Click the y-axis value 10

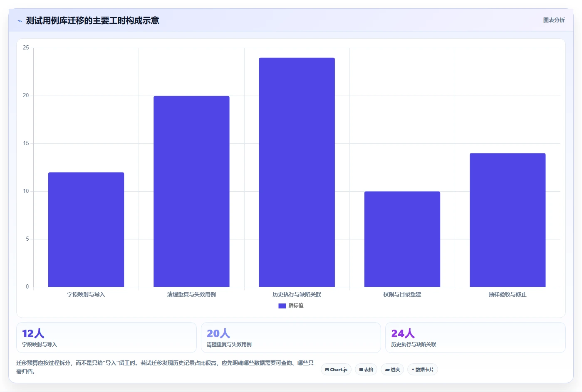point(26,191)
